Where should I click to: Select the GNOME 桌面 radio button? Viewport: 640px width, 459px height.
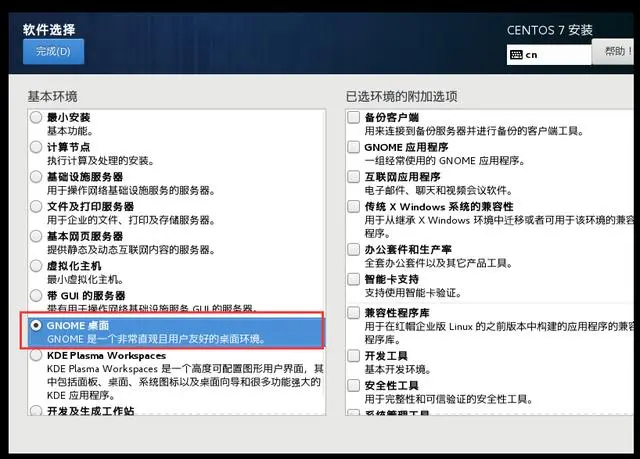coord(36,325)
